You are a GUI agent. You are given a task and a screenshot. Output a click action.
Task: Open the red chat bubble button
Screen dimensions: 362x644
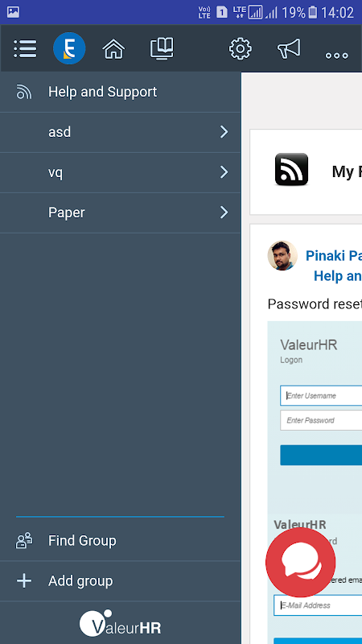tap(300, 562)
